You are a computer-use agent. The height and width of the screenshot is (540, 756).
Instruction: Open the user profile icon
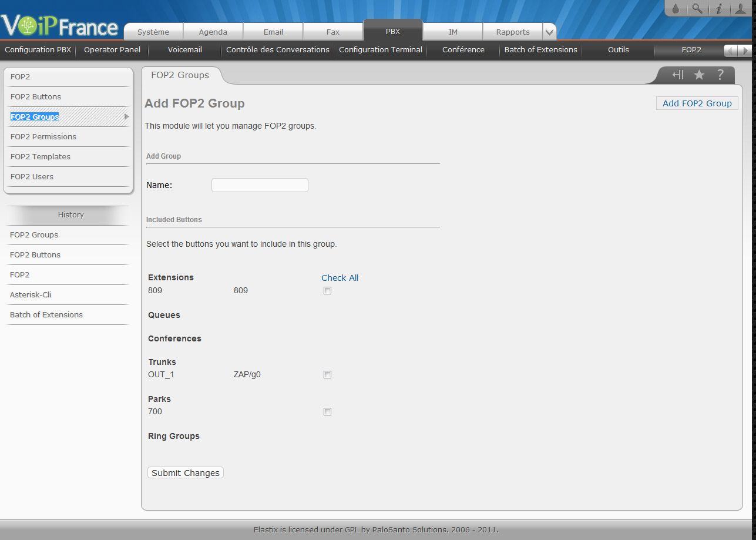[740, 9]
